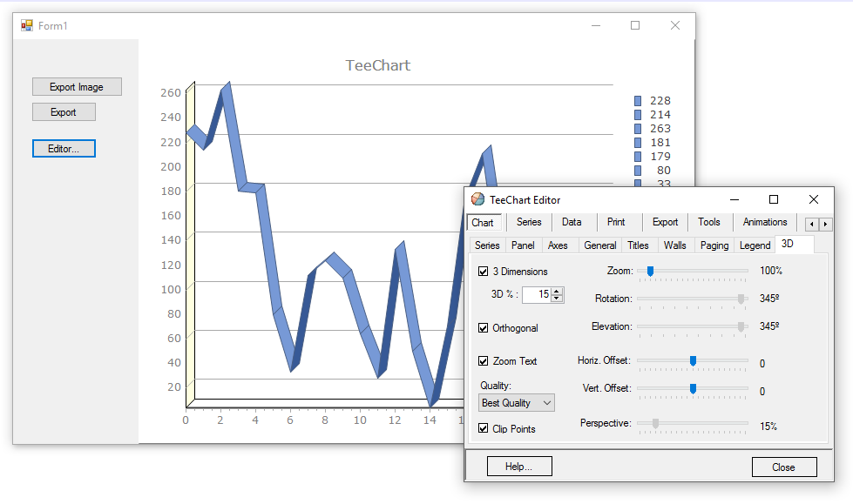The image size is (853, 504).
Task: Decrease the 3D % spinner value
Action: click(557, 299)
